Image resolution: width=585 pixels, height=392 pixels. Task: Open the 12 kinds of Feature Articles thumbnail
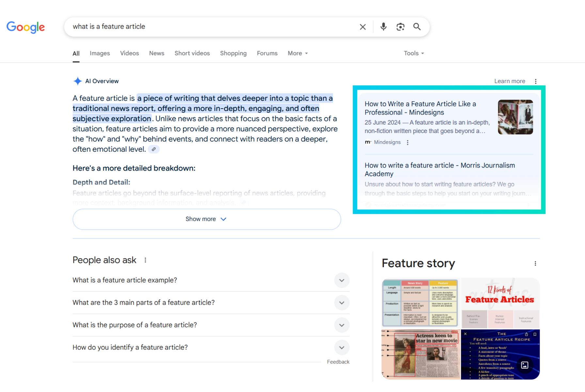[x=500, y=303]
